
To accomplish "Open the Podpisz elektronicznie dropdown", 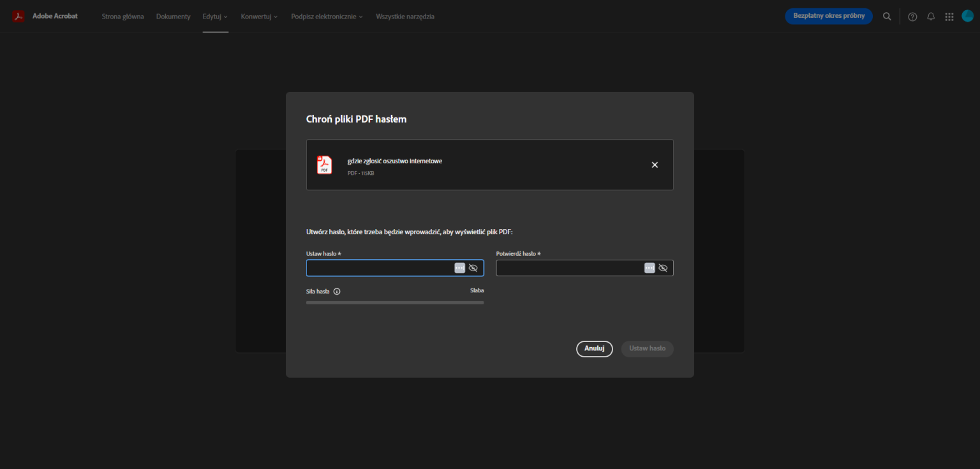I will pyautogui.click(x=327, y=16).
